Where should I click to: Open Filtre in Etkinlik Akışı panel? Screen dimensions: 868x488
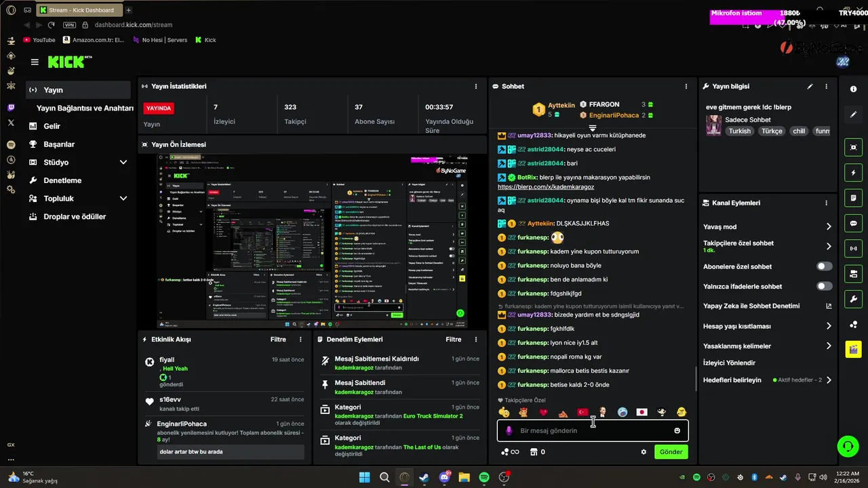pos(278,340)
